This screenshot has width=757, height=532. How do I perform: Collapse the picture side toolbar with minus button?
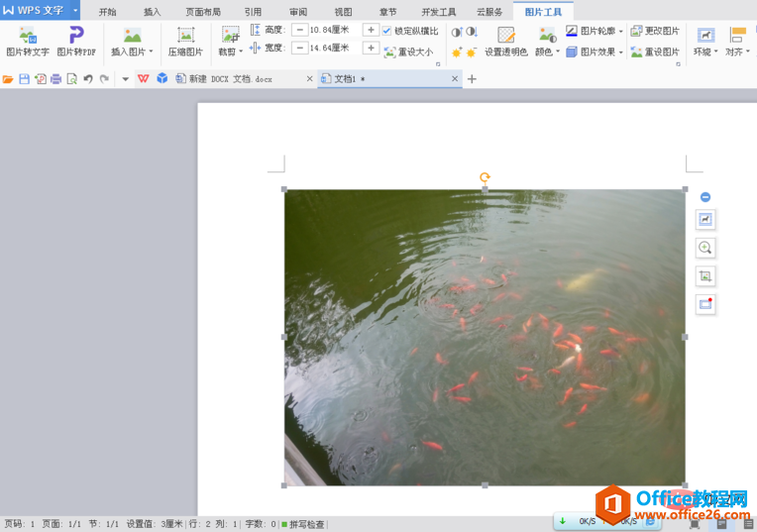click(705, 197)
